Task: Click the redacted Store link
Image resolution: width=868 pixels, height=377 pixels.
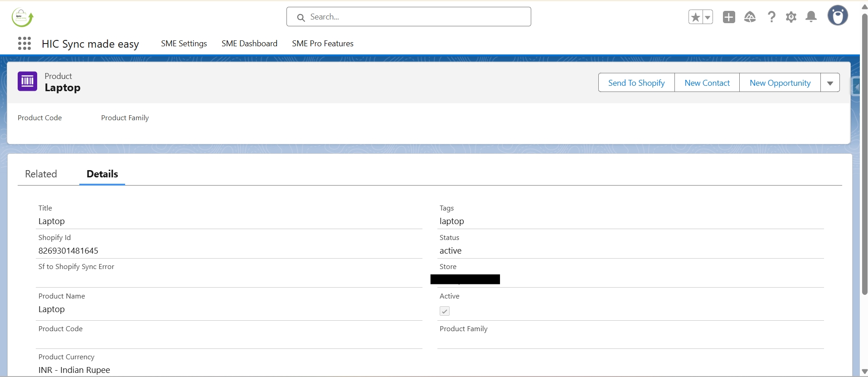Action: pos(465,279)
